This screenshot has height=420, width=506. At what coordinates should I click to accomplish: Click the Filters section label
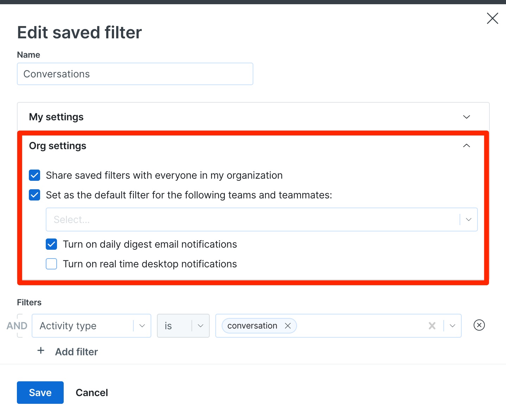tap(29, 303)
